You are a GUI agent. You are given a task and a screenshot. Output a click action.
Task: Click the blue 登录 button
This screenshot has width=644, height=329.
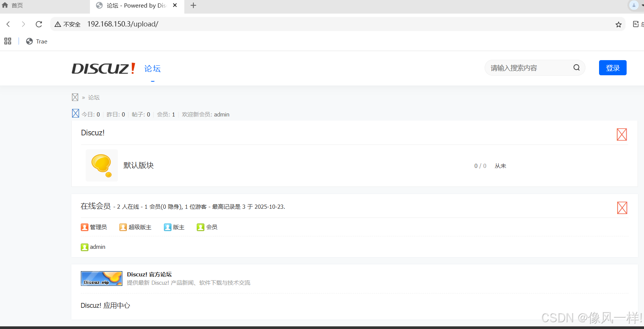613,68
